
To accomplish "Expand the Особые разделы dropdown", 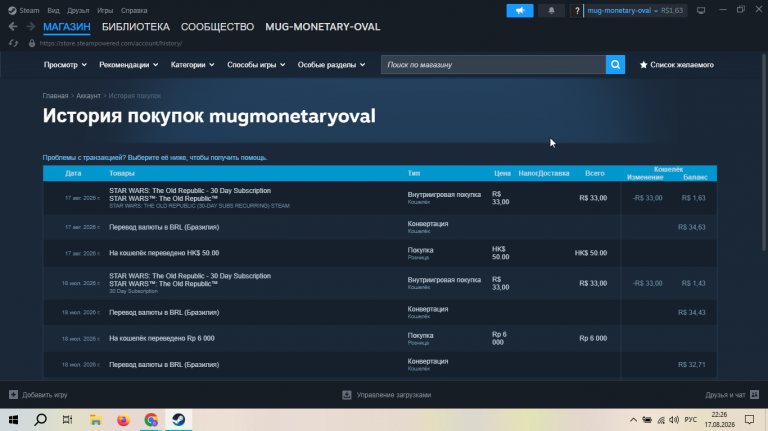I will tap(331, 65).
